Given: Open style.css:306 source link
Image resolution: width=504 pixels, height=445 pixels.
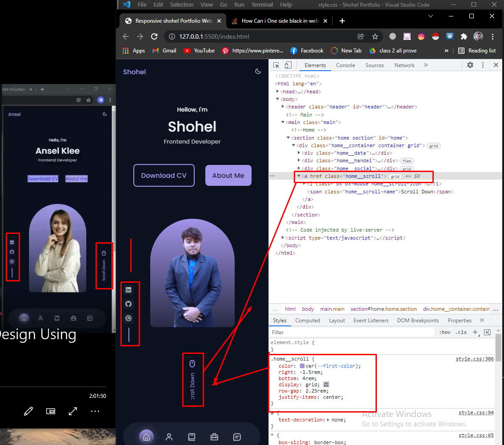Looking at the screenshot, I should (474, 359).
